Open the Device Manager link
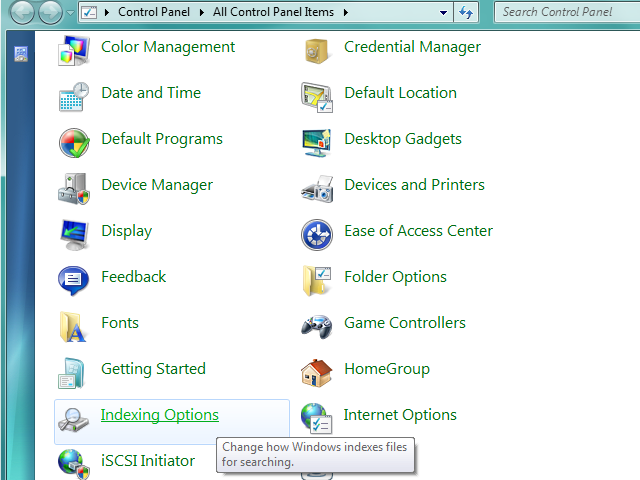Viewport: 640px width, 480px height. (157, 185)
